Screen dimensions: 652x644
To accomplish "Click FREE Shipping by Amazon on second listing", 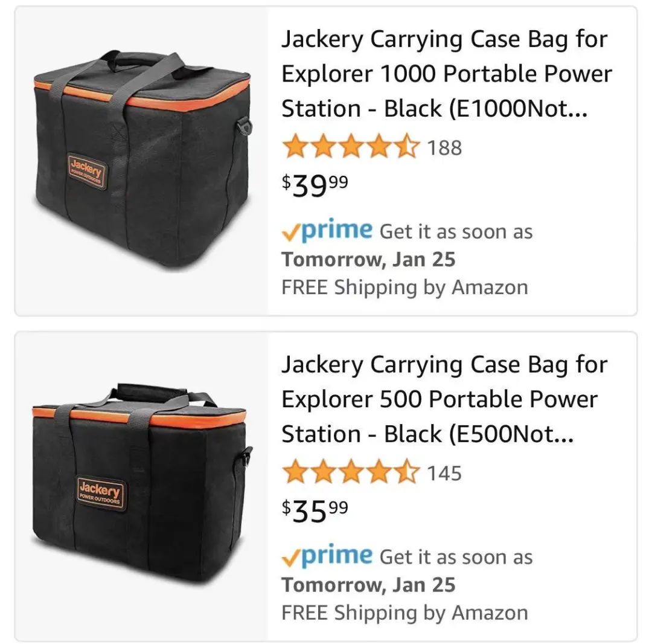I will pyautogui.click(x=404, y=613).
